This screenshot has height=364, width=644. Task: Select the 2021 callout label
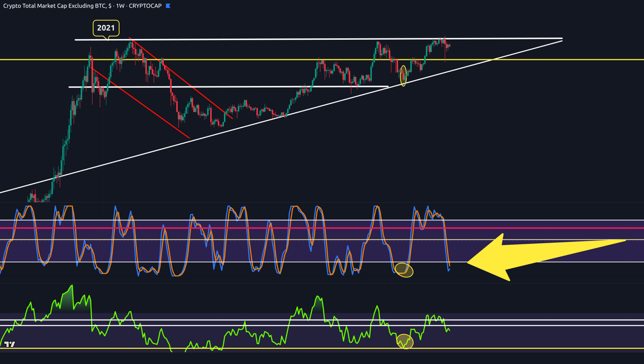coord(106,27)
